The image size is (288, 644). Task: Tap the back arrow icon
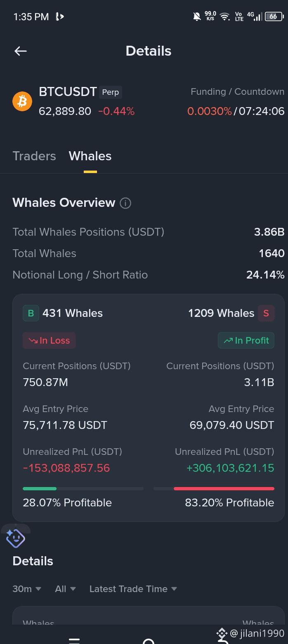(x=20, y=51)
